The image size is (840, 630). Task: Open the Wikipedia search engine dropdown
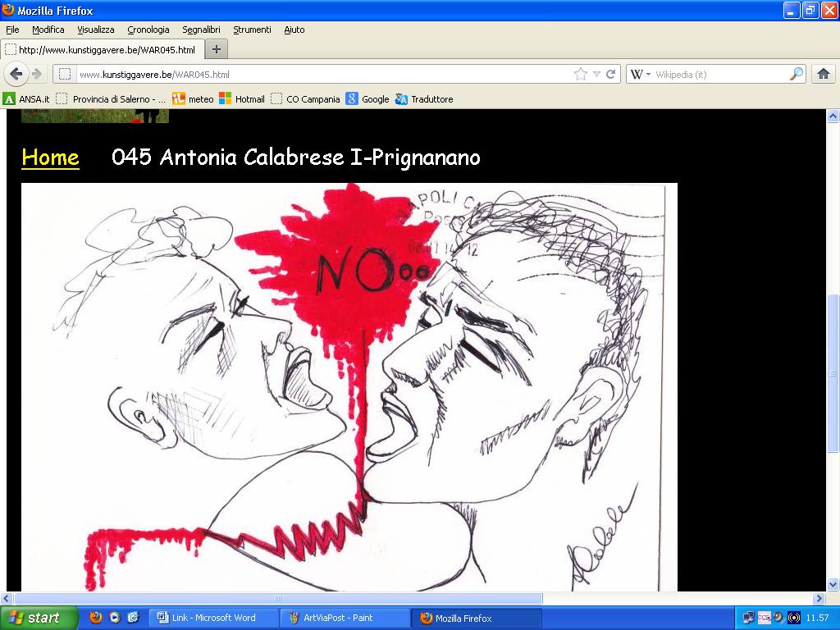640,74
